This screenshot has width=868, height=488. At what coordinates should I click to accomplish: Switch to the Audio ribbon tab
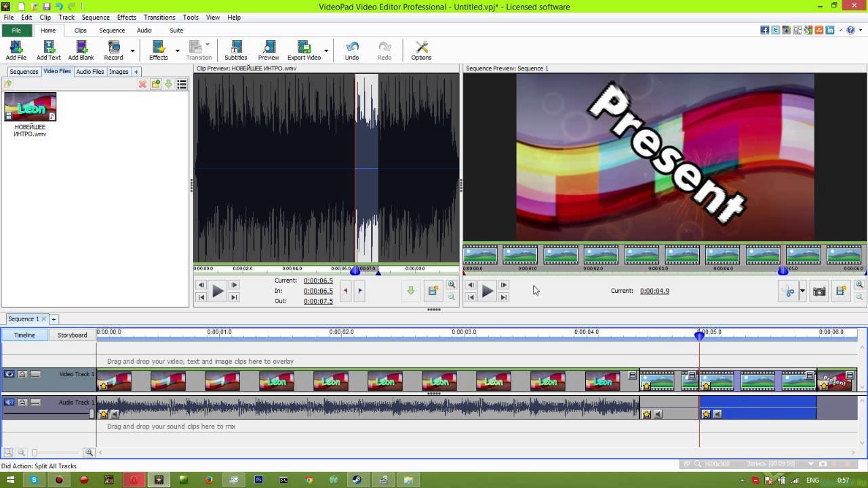tap(144, 30)
